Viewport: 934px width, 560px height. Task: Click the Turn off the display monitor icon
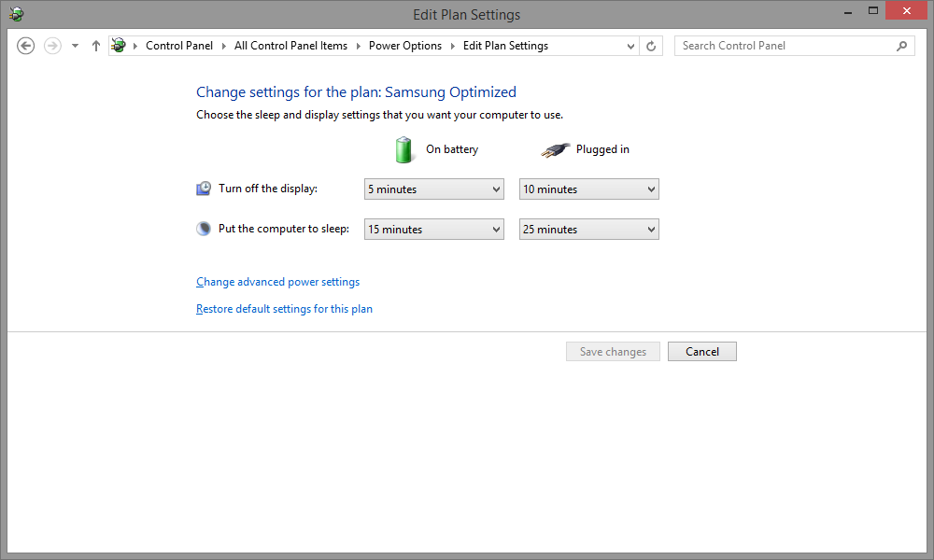click(x=204, y=189)
